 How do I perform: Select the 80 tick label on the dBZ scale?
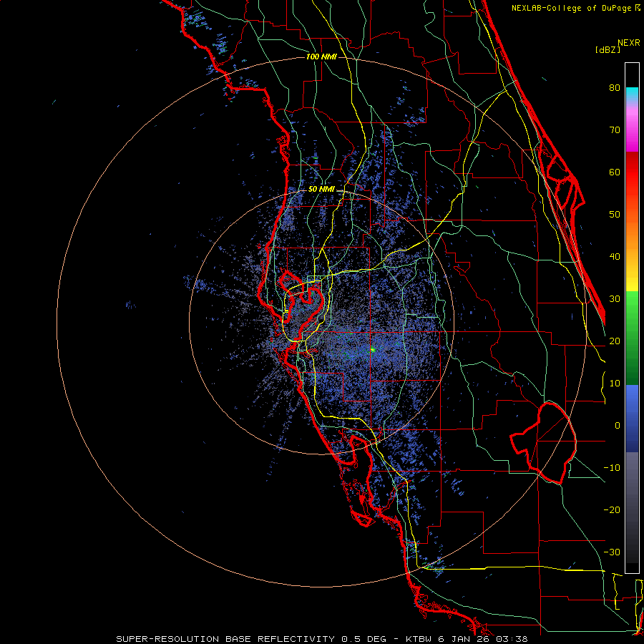coord(615,87)
